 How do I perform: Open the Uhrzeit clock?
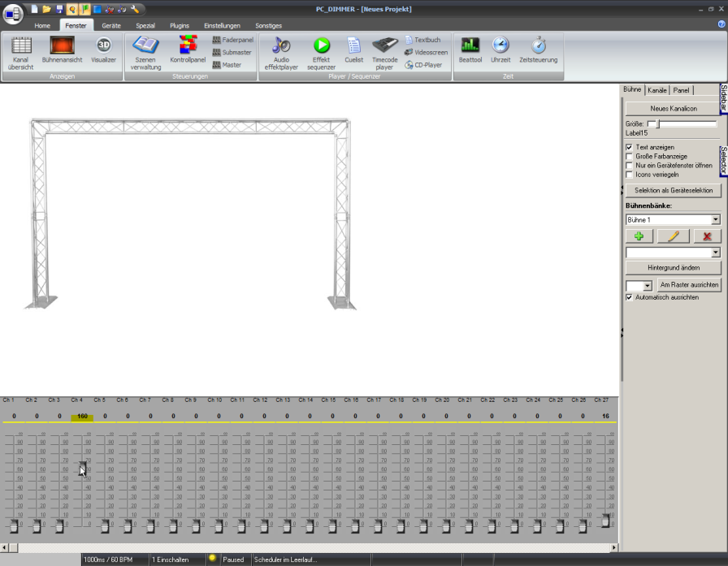click(500, 50)
